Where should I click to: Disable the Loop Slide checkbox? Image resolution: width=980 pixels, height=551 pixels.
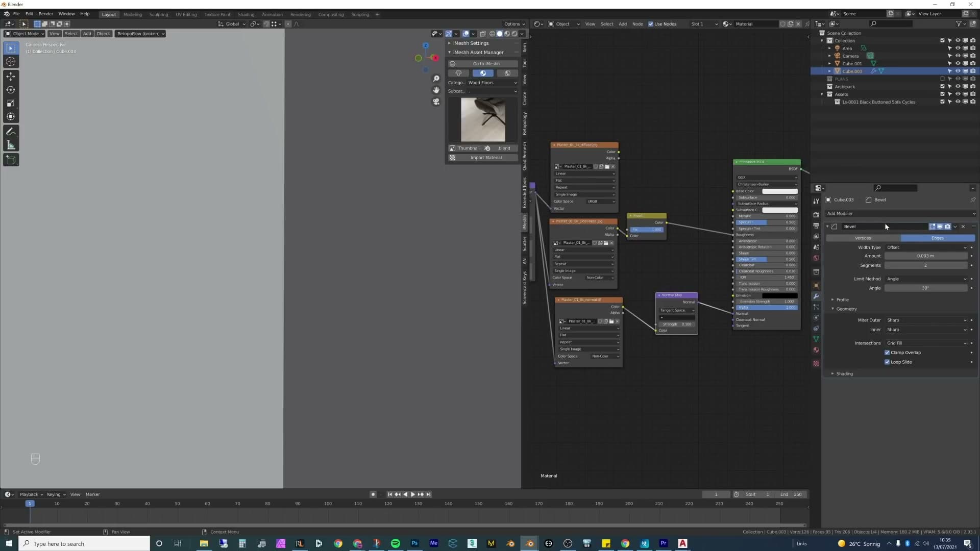pyautogui.click(x=887, y=362)
